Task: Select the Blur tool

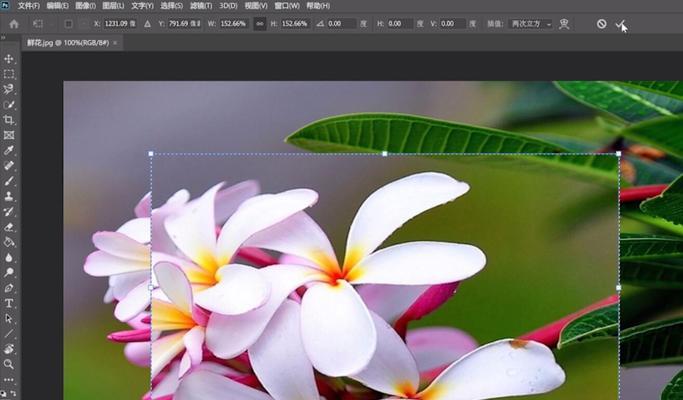Action: click(x=9, y=257)
